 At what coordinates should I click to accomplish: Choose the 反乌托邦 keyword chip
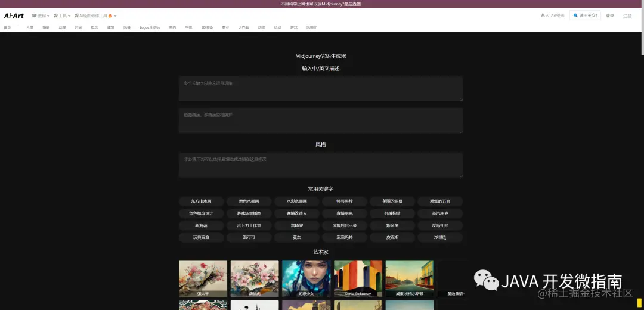coord(440,225)
